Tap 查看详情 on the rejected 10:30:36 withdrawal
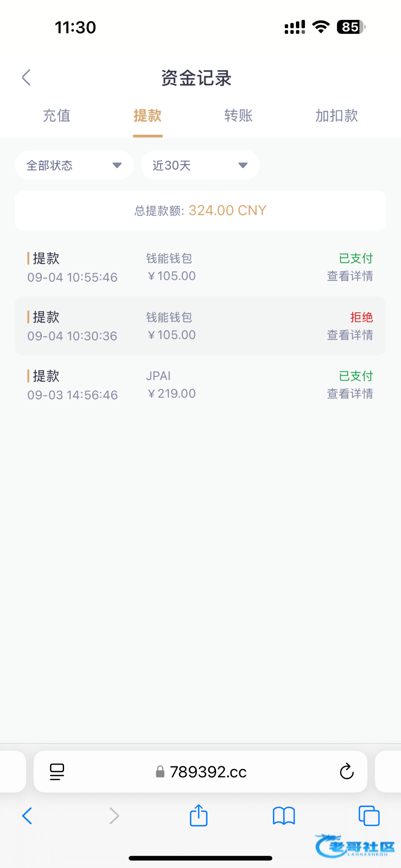Viewport: 401px width, 868px height. pyautogui.click(x=350, y=335)
